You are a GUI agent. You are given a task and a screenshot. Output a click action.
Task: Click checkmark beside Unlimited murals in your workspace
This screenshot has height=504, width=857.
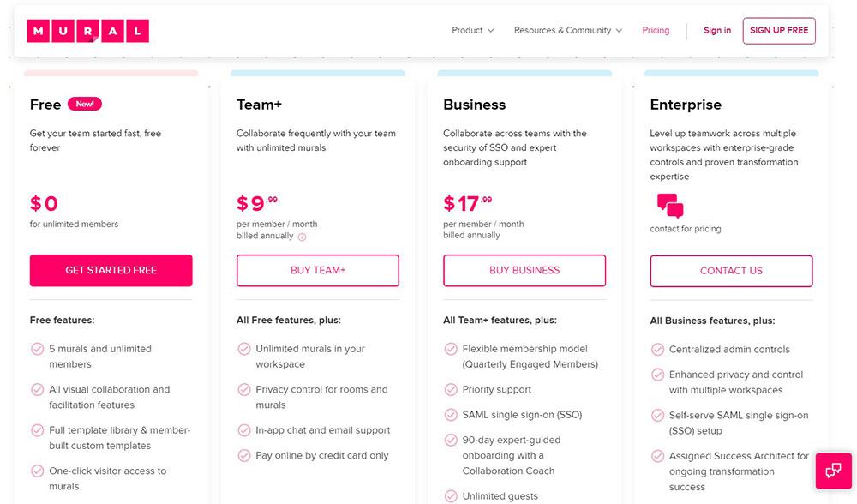point(243,349)
